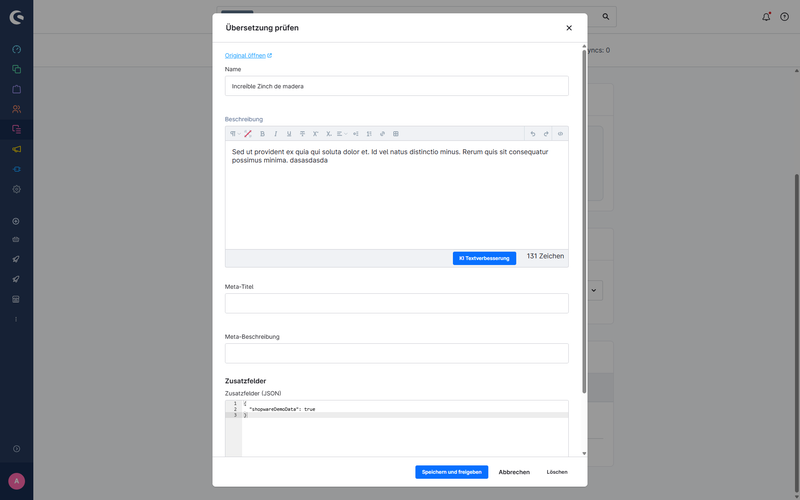Open the text color picker icon
The width and height of the screenshot is (800, 500).
click(248, 134)
